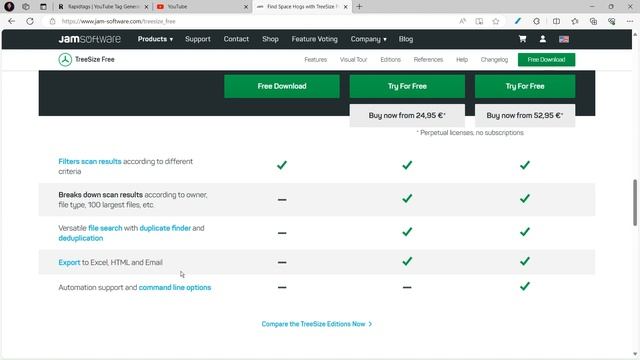
Task: Open the Collections icon
Action: pos(593,21)
